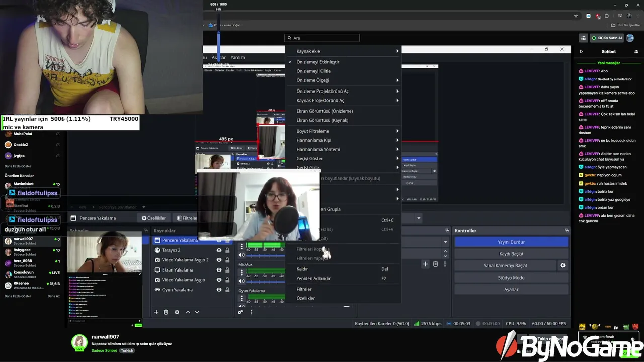Open Ayarlar in Kontroller panel

pyautogui.click(x=511, y=289)
